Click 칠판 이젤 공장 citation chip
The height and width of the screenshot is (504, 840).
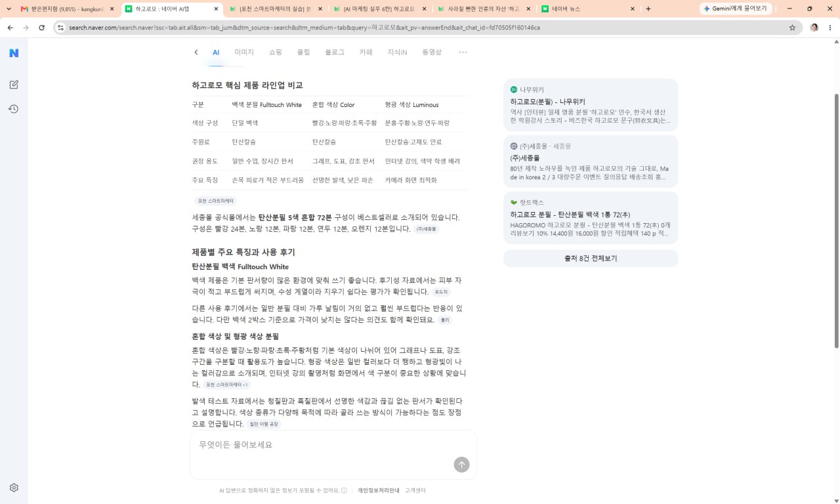pyautogui.click(x=263, y=424)
